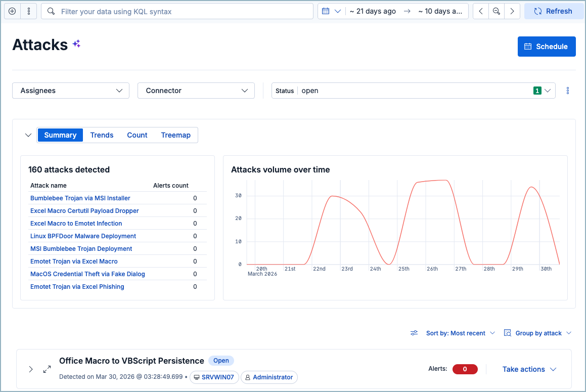Open the Connector dropdown
This screenshot has width=586, height=392.
[196, 91]
